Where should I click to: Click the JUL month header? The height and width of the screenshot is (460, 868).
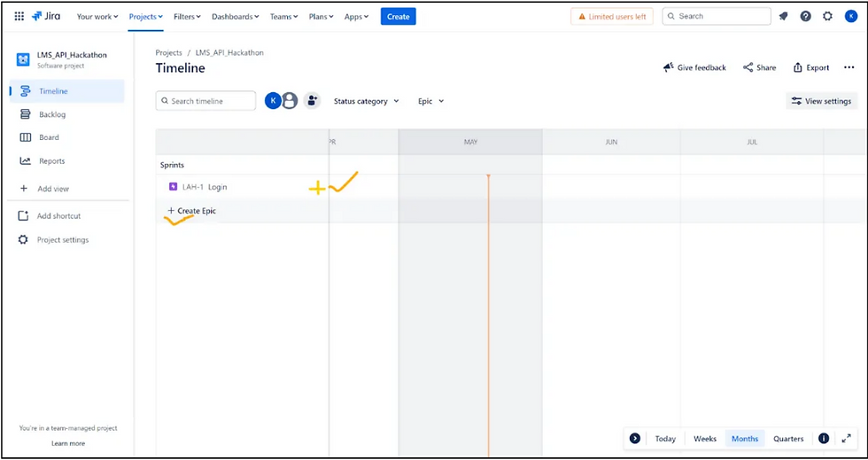752,143
